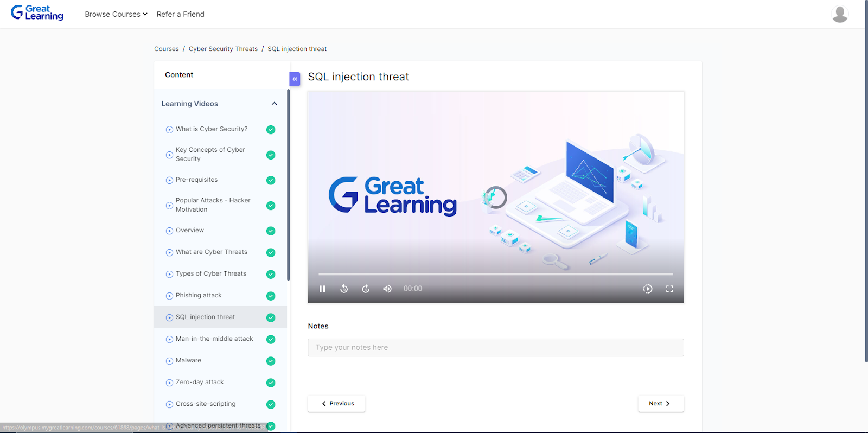Seek within the video progress bar
Viewport: 868px width, 433px height.
496,274
